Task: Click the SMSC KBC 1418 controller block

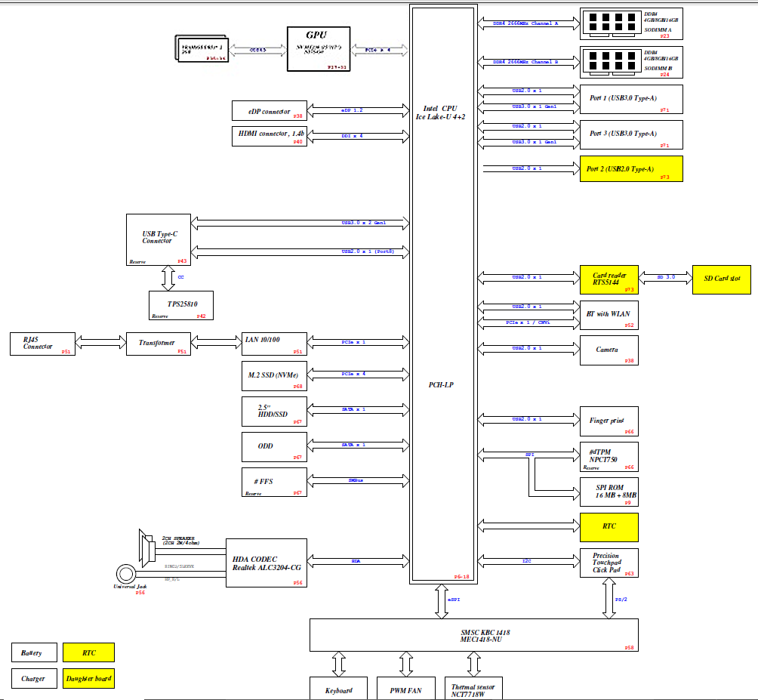Action: pos(474,634)
